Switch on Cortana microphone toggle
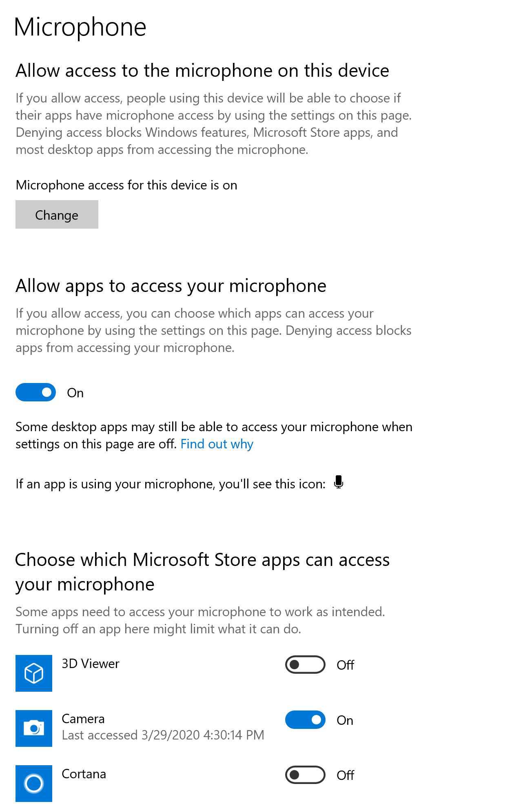This screenshot has width=532, height=804. pyautogui.click(x=305, y=775)
